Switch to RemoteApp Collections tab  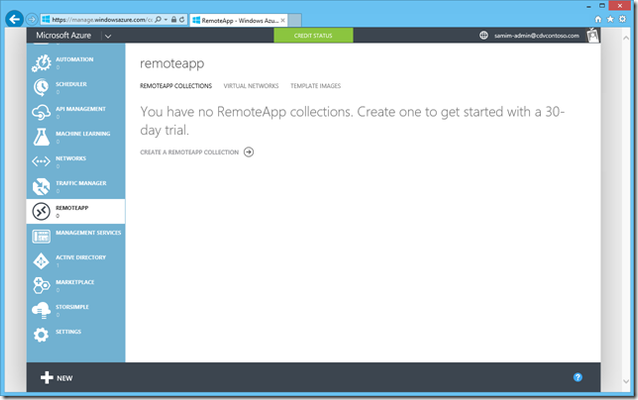176,86
